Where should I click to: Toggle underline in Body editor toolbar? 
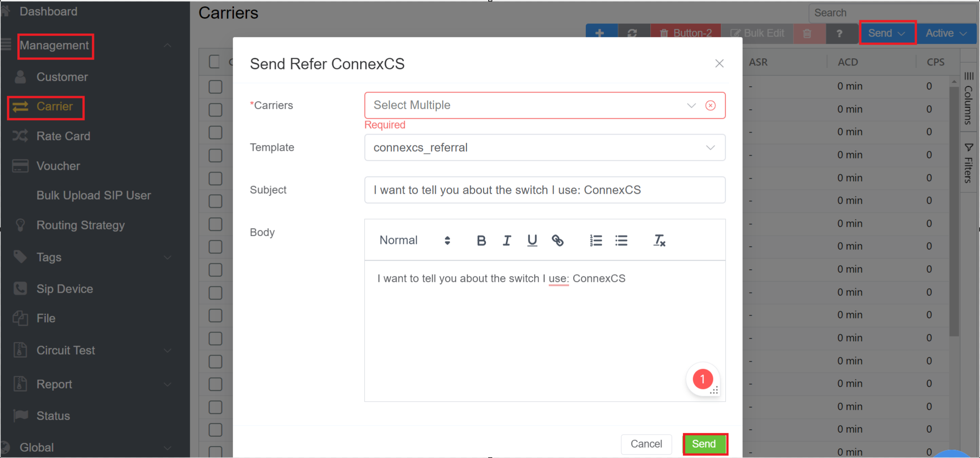532,241
